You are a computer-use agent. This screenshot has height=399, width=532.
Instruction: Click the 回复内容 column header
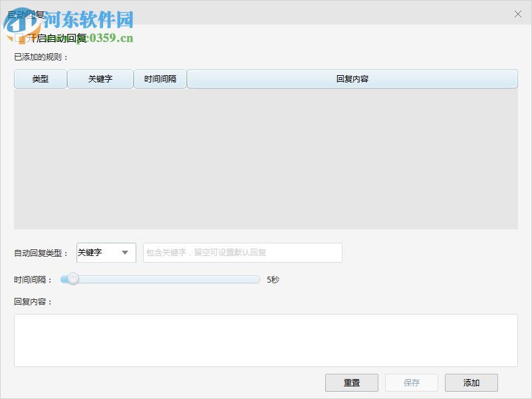354,78
